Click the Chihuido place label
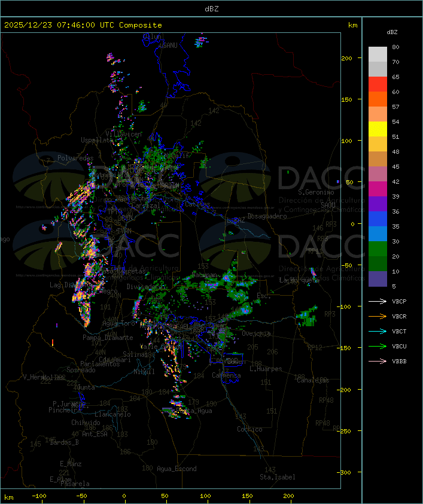Screen dimensions: 423x504 coord(86,423)
